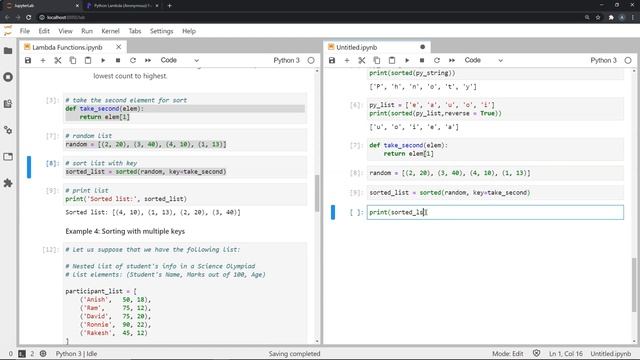This screenshot has height=360, width=640.
Task: Click kernel count gear icon in status bar
Action: [x=43, y=354]
